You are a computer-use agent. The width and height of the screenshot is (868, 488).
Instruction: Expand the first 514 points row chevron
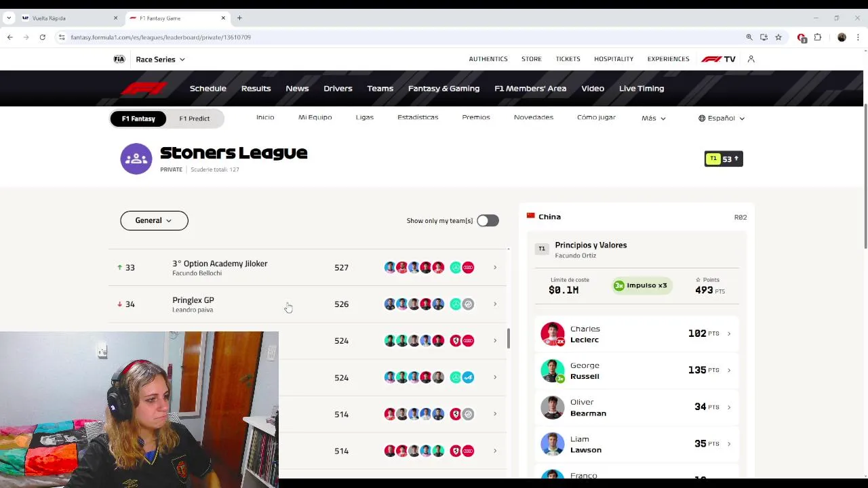[495, 414]
